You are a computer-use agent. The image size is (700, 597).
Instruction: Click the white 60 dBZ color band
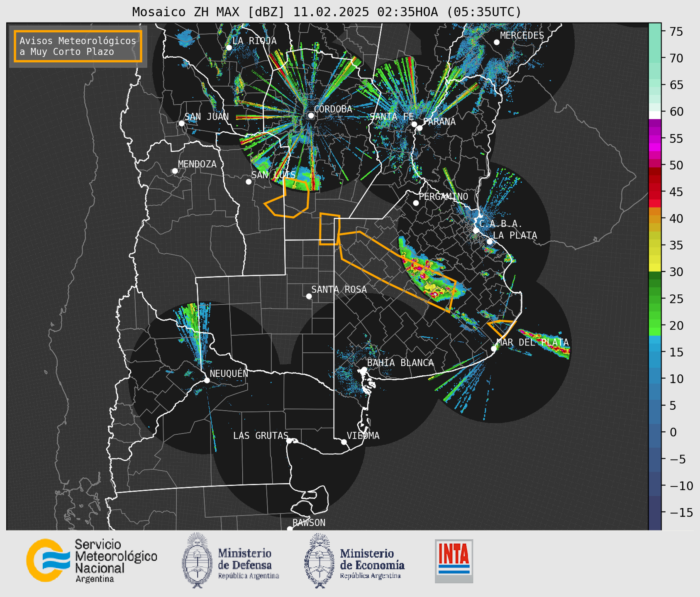pos(655,115)
